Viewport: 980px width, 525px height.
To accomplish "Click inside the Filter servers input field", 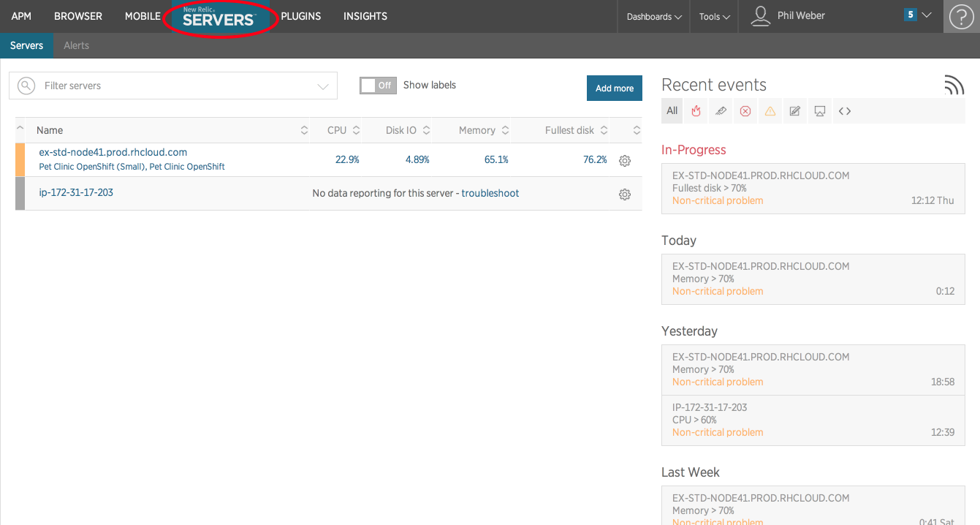I will coord(173,86).
